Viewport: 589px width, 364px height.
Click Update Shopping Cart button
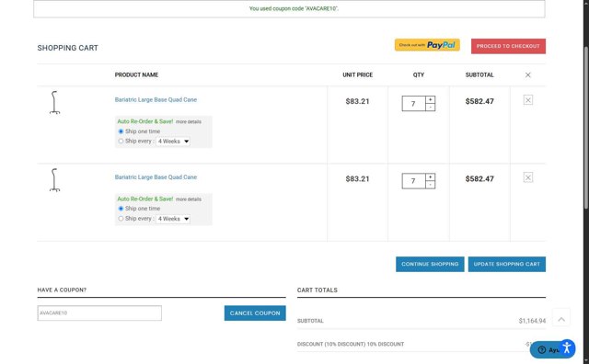tap(507, 264)
